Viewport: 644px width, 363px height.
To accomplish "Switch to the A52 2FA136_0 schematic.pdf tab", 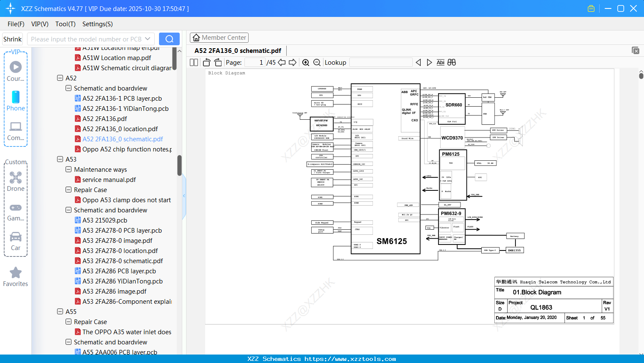I will [x=237, y=50].
